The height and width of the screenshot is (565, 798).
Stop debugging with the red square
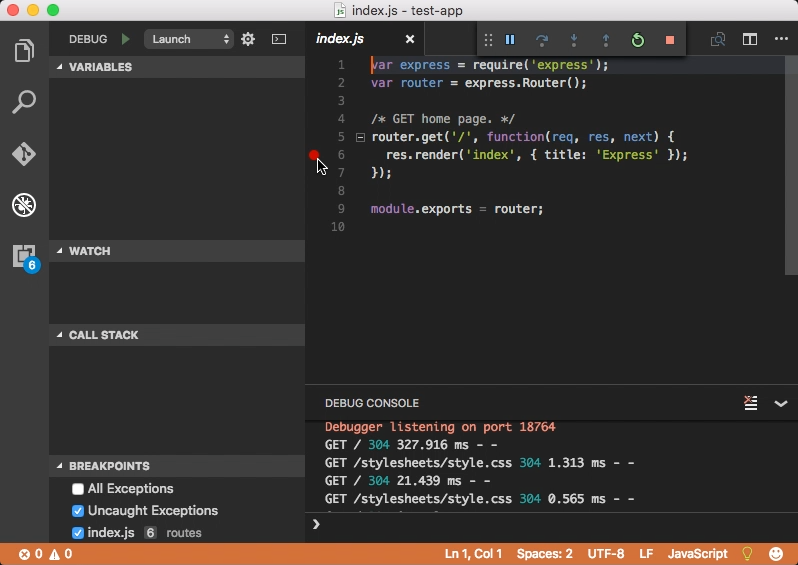670,40
